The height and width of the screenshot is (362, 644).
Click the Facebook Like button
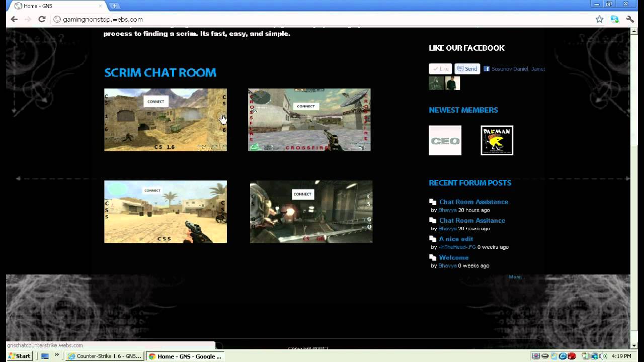(440, 69)
